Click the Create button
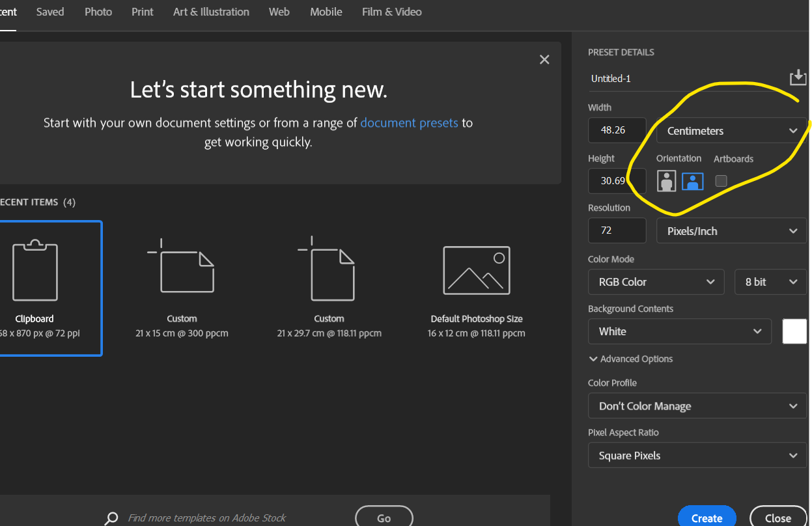This screenshot has width=812, height=526. pos(707,517)
